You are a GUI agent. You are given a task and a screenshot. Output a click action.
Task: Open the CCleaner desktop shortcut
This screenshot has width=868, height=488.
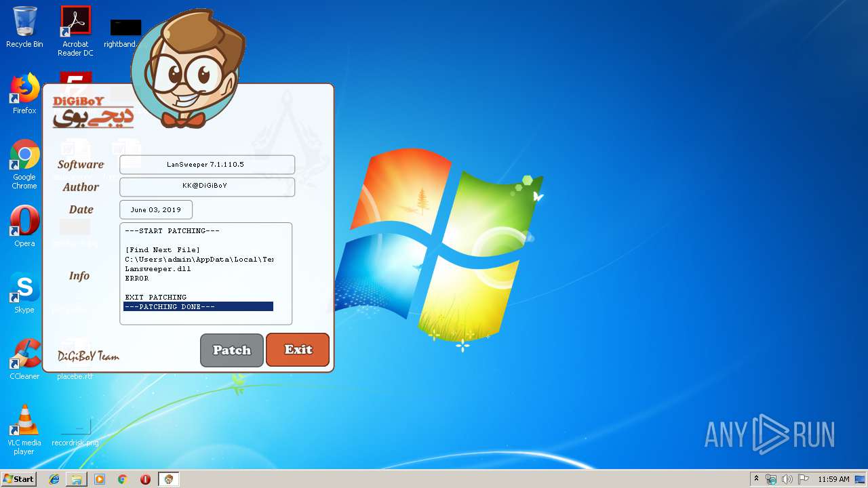tap(24, 359)
